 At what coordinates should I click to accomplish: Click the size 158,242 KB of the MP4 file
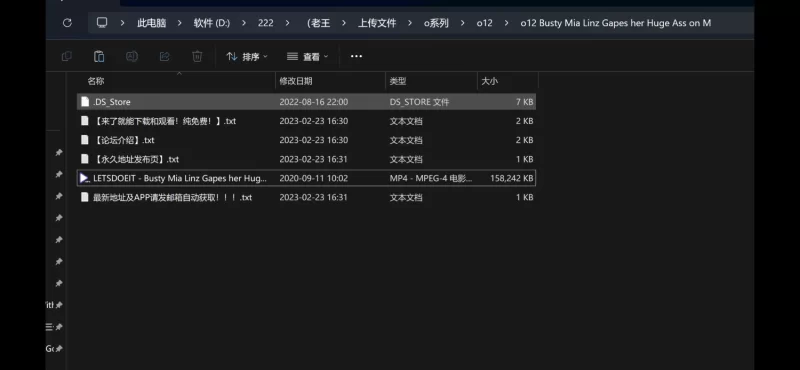click(511, 179)
